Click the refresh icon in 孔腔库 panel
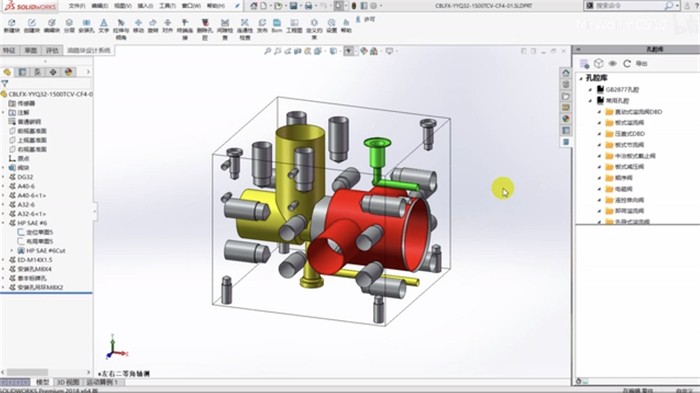Image resolution: width=700 pixels, height=393 pixels. 627,63
